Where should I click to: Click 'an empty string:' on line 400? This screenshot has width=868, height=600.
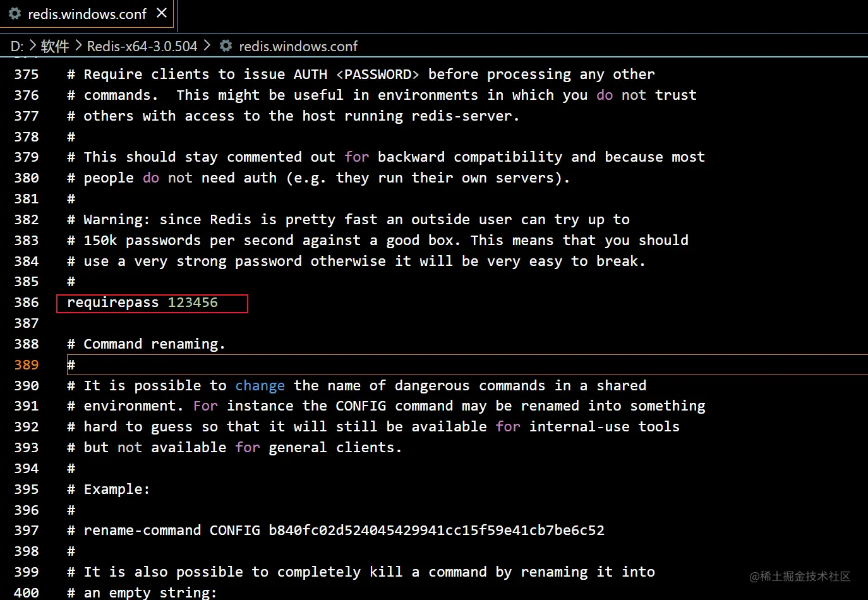150,593
